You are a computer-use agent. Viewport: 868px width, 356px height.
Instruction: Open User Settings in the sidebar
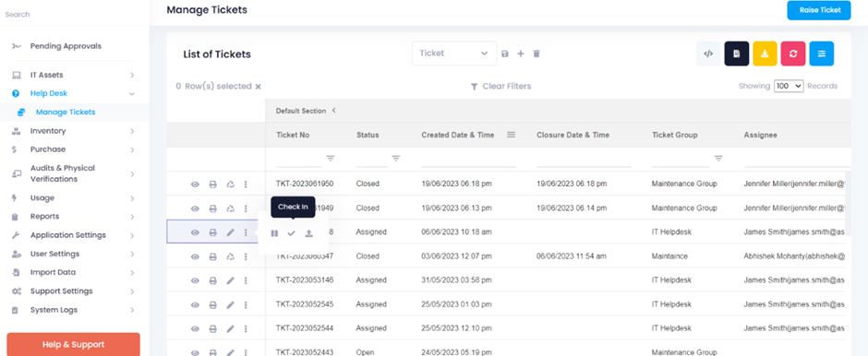tap(74, 254)
